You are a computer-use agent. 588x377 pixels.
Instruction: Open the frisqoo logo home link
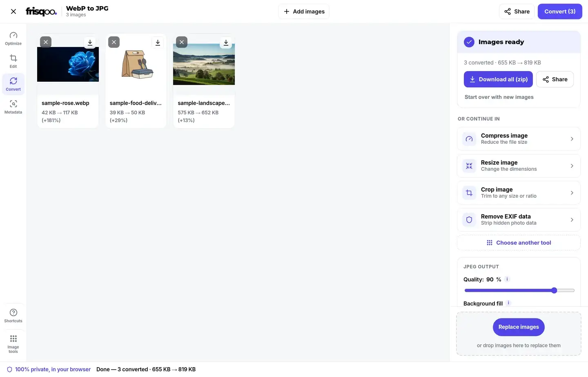pos(41,11)
